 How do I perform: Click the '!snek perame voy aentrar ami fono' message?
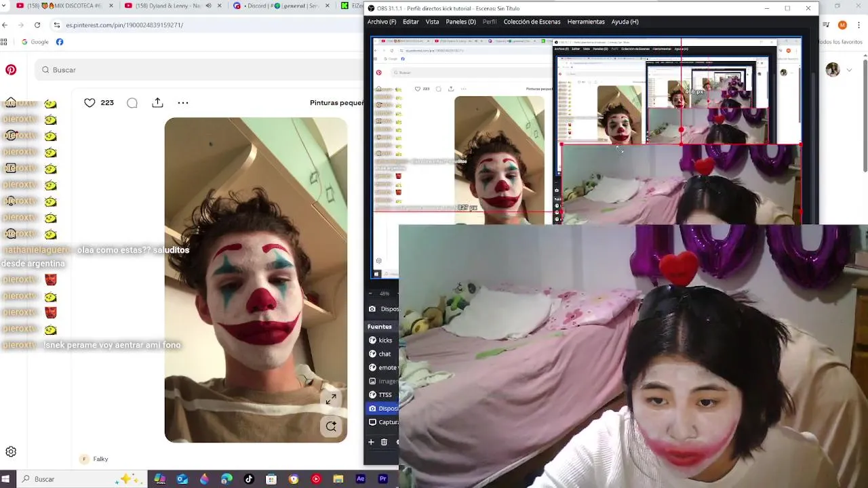[112, 345]
